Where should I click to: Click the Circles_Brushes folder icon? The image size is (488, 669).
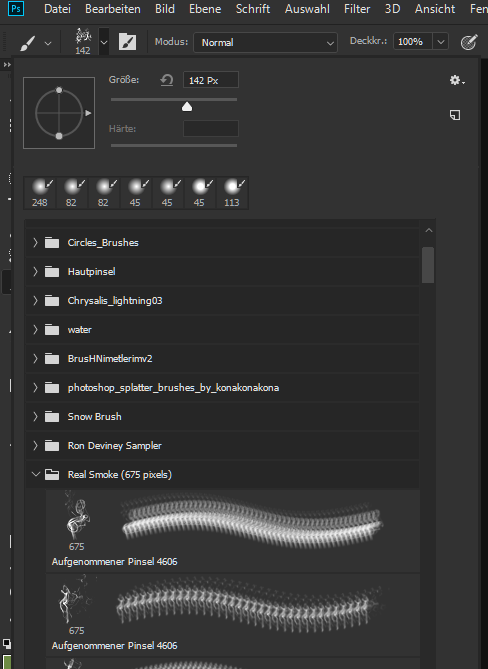[52, 242]
